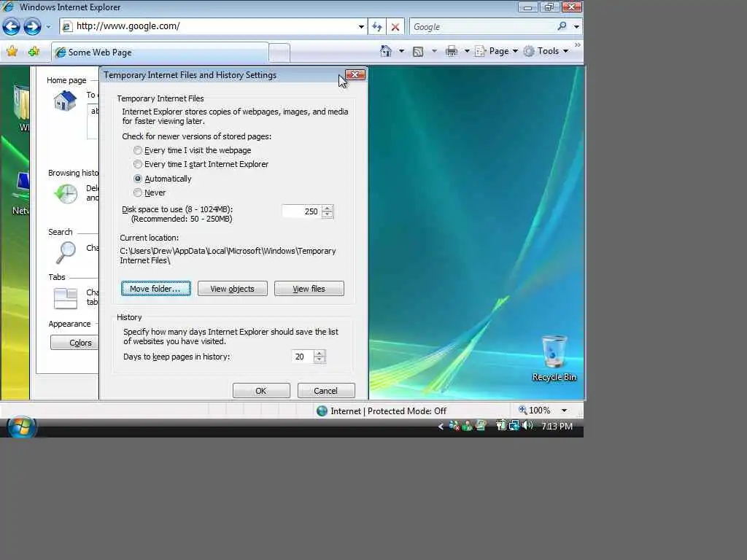747x560 pixels.
Task: Click the volume speaker tray icon
Action: pyautogui.click(x=527, y=425)
